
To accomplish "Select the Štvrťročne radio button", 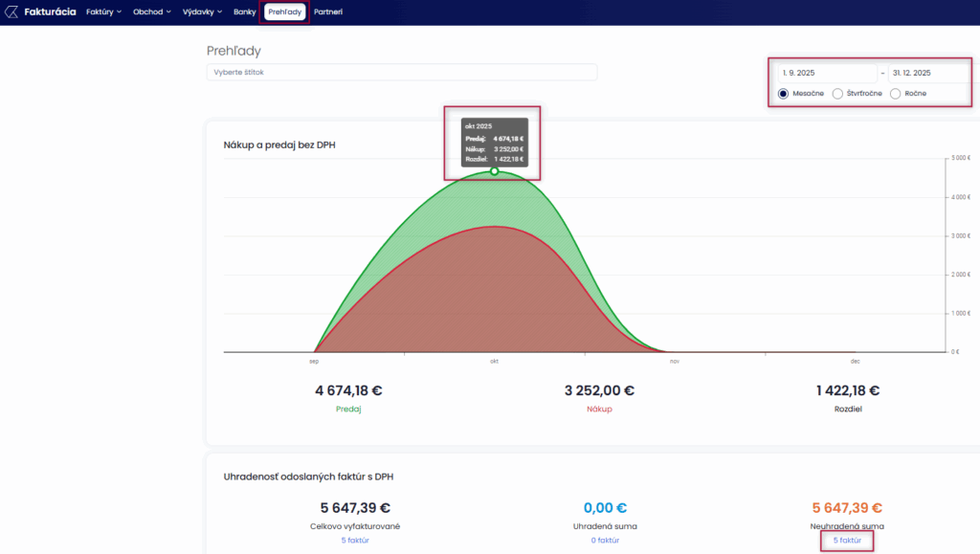I will click(838, 94).
